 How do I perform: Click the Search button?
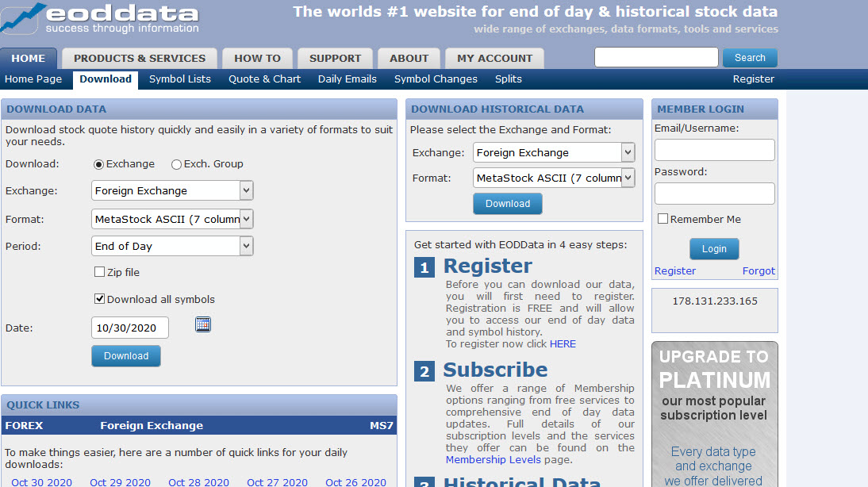[750, 58]
